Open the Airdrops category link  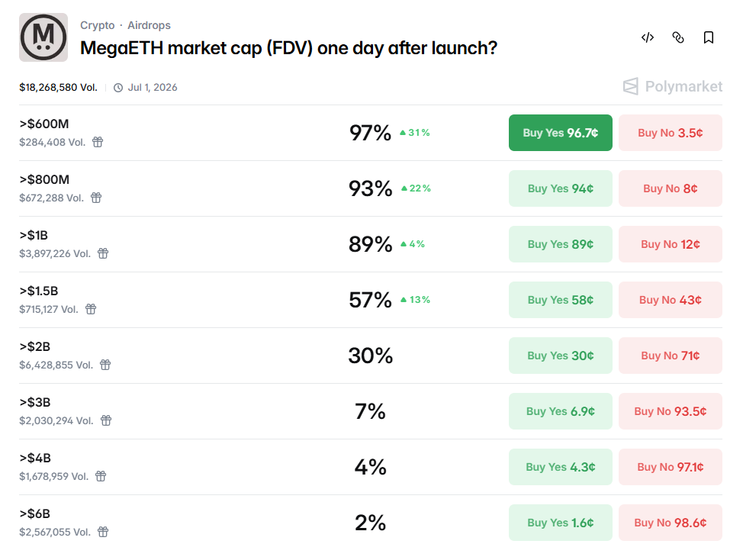[x=149, y=25]
